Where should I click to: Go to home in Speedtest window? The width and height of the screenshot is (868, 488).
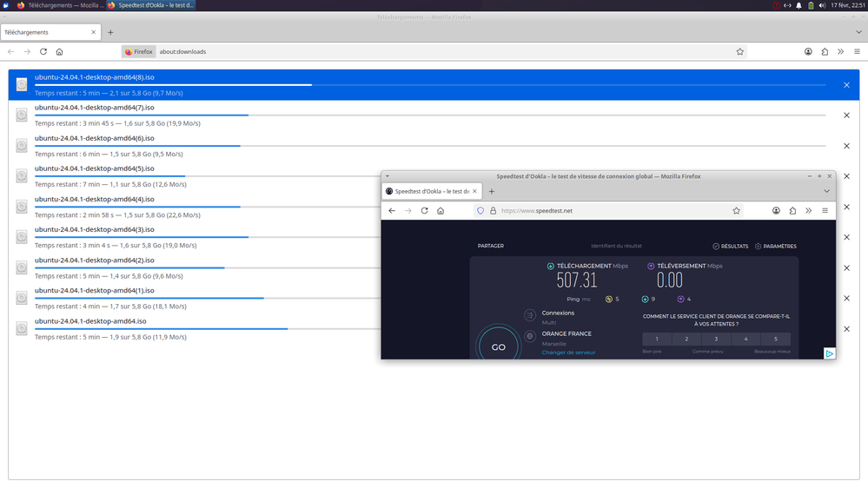click(441, 211)
